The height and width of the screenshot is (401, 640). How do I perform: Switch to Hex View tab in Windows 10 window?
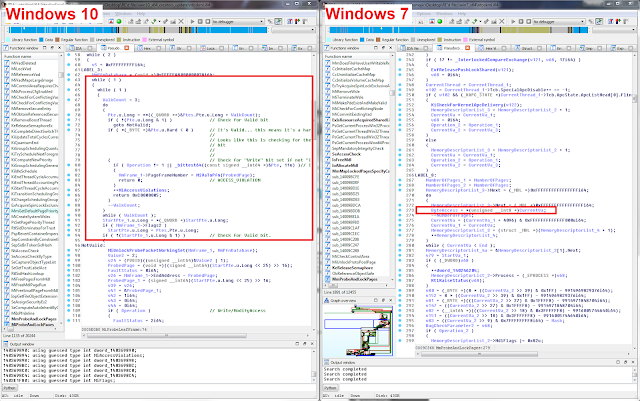[x=150, y=48]
